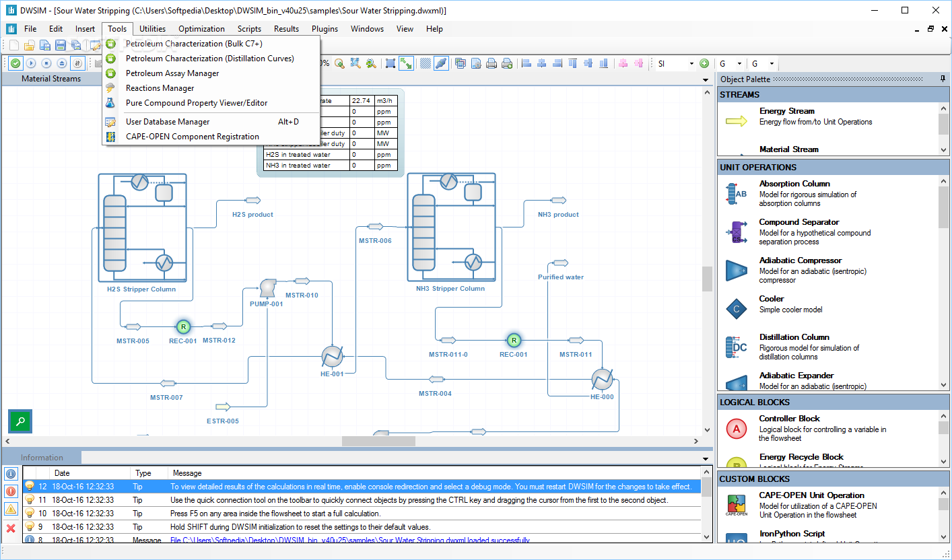Open solver settings with the sliders icon
Image resolution: width=952 pixels, height=560 pixels.
point(77,63)
